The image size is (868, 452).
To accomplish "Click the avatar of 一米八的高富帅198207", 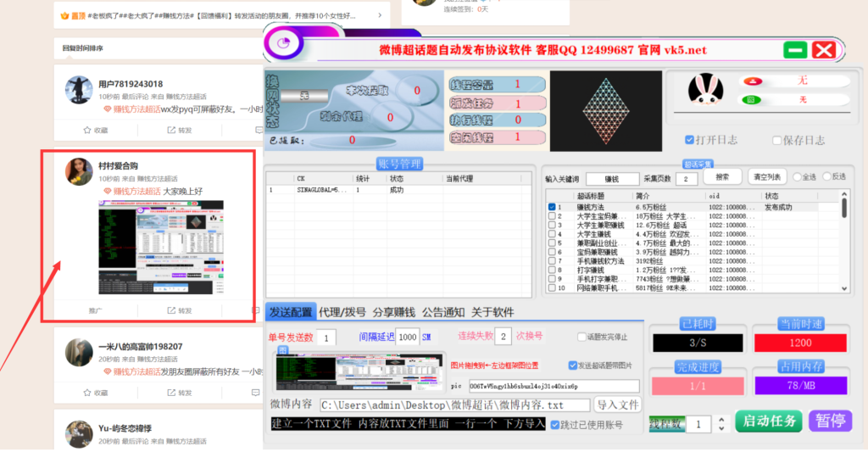I will (79, 352).
